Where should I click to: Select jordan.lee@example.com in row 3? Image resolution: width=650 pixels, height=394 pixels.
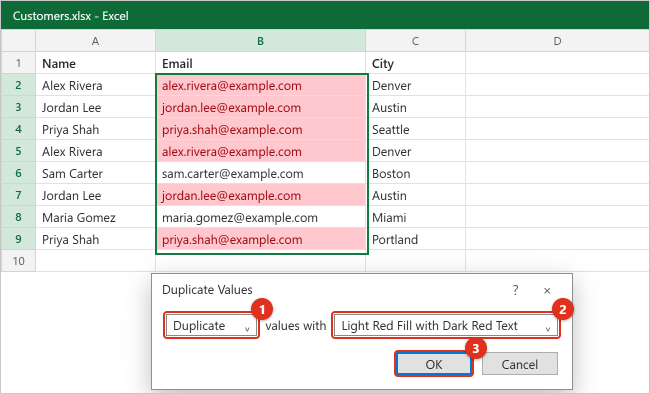coord(260,107)
